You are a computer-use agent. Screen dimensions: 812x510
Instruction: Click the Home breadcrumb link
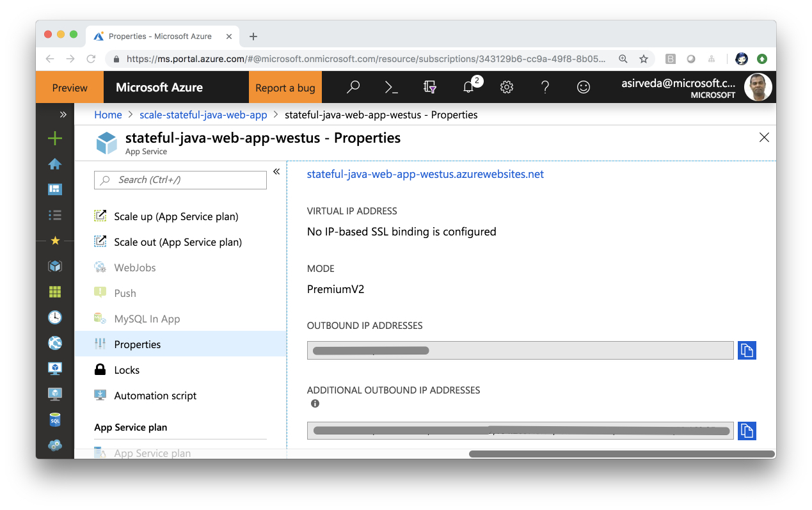click(107, 115)
